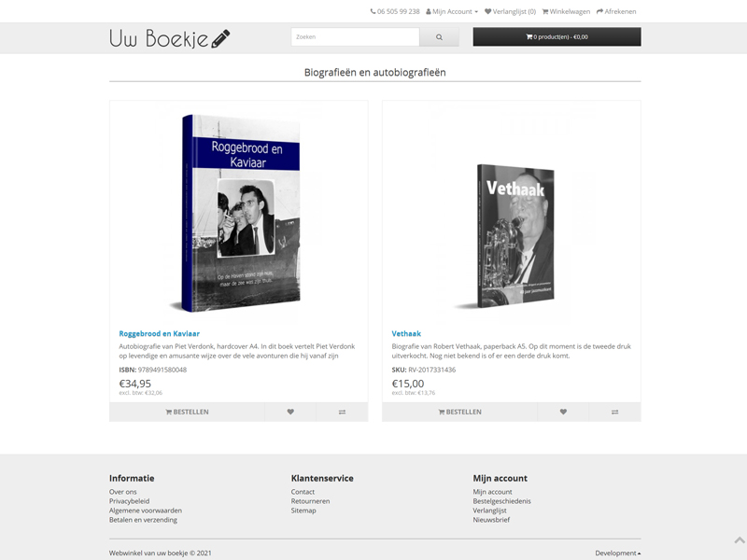Open Winkelwagen from top bar
The width and height of the screenshot is (747, 560).
point(566,11)
